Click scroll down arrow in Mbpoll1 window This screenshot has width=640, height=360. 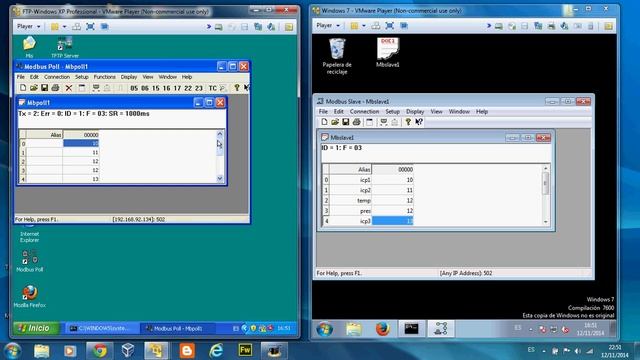coord(220,178)
